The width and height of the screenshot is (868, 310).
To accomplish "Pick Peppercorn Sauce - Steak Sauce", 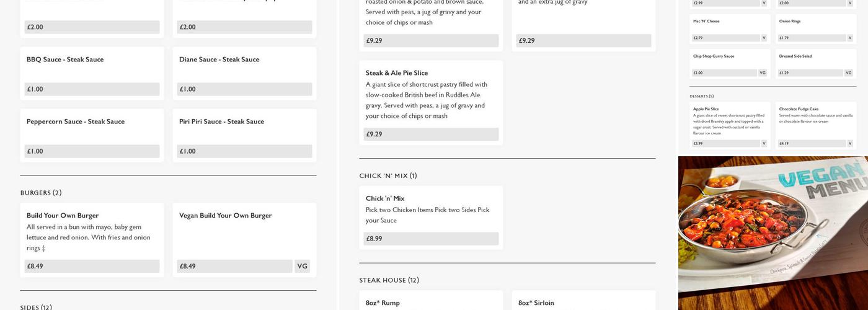I will click(75, 122).
